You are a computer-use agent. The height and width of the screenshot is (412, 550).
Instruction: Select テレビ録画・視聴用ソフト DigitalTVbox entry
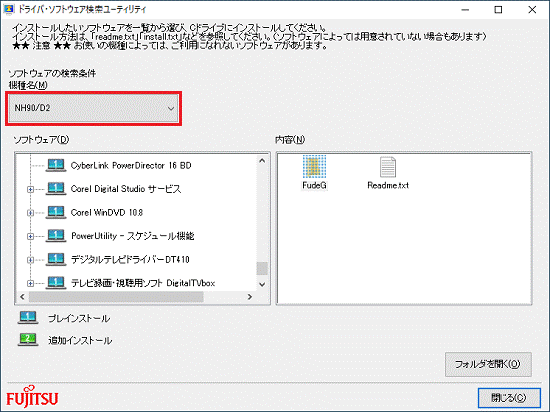143,283
